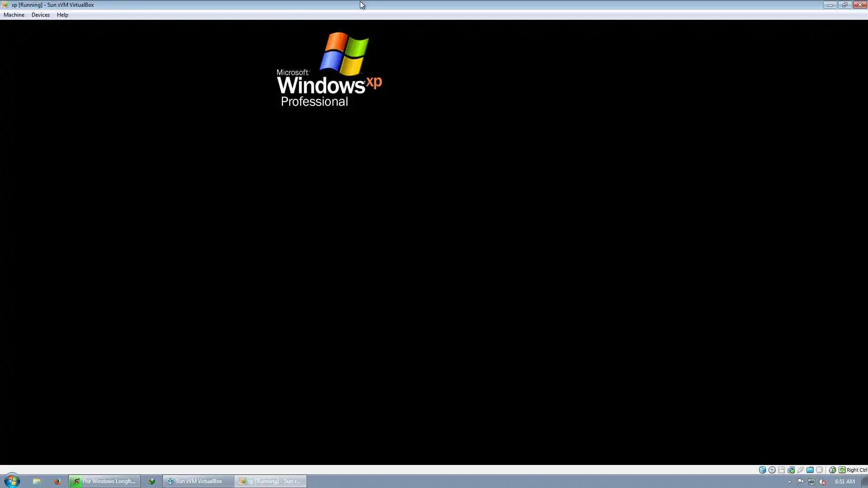Click the hard disk activity status icon

tap(762, 470)
